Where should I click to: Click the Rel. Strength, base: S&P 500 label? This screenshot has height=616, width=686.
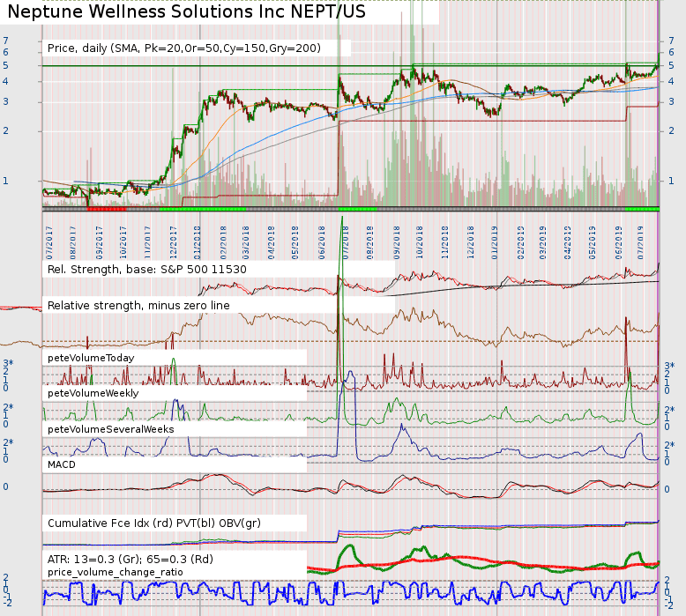click(x=147, y=270)
